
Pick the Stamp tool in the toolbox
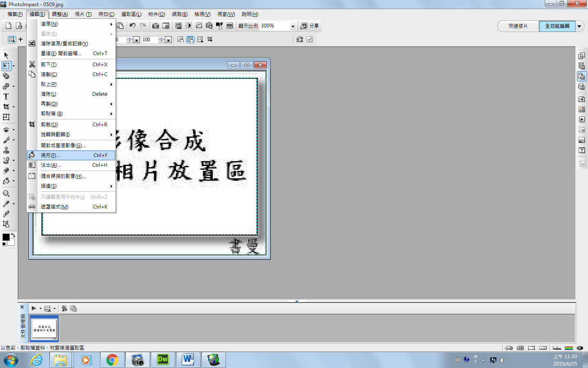pos(6,150)
